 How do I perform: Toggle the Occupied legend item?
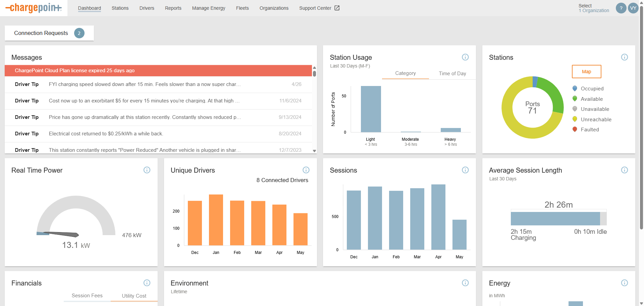[x=592, y=89]
